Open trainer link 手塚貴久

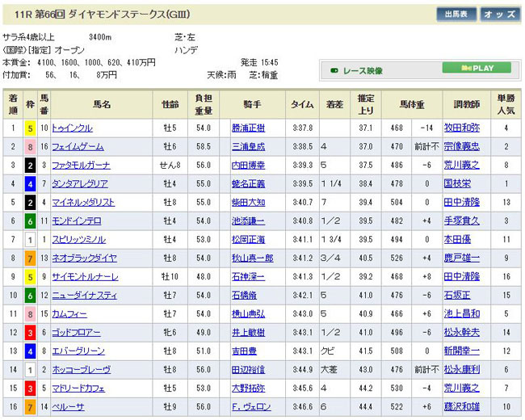point(461,220)
